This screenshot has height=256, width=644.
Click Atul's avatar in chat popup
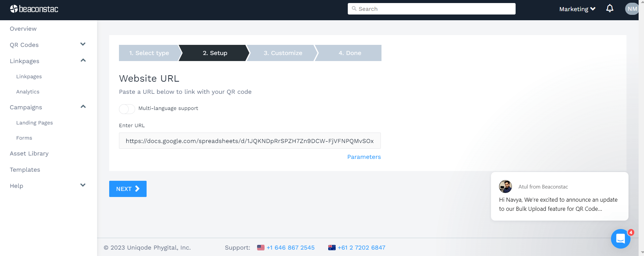(x=505, y=187)
